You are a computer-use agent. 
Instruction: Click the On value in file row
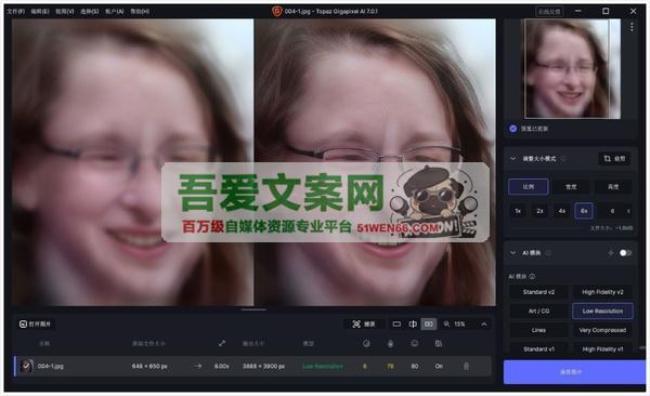click(x=439, y=366)
